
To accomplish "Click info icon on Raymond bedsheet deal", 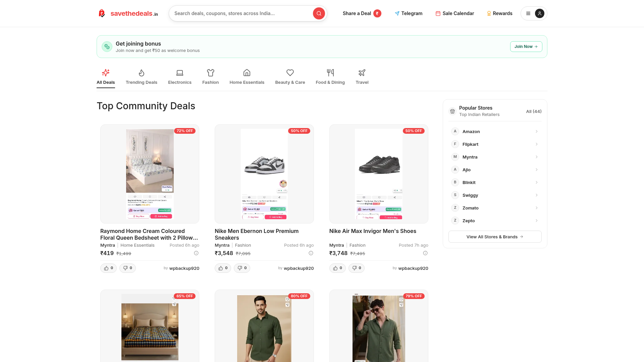I will (x=196, y=253).
